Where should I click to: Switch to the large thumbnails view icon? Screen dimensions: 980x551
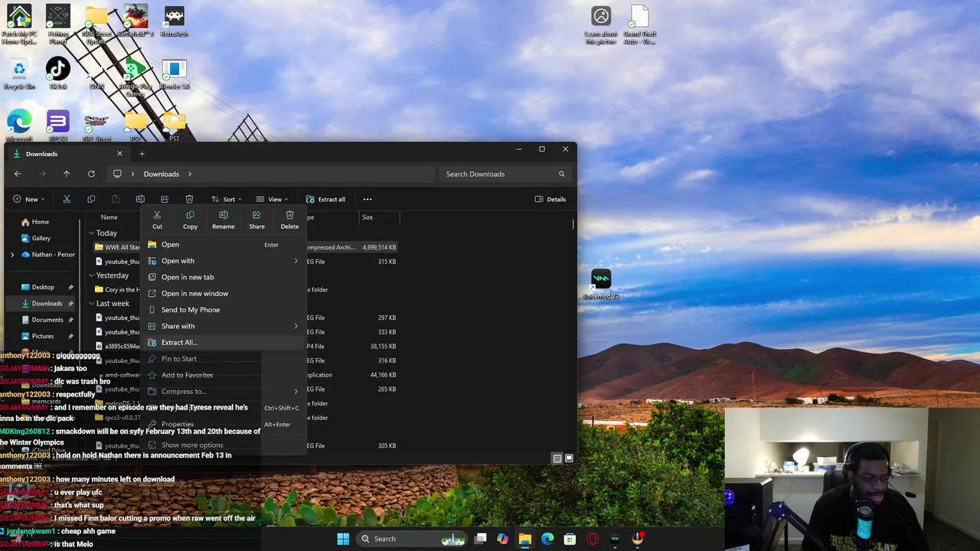coord(569,458)
